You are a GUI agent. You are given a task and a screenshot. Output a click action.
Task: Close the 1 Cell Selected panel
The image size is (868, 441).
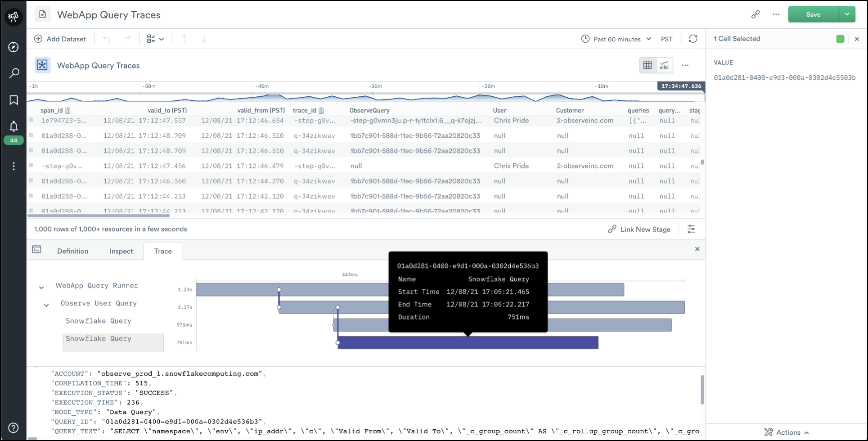[x=857, y=39]
